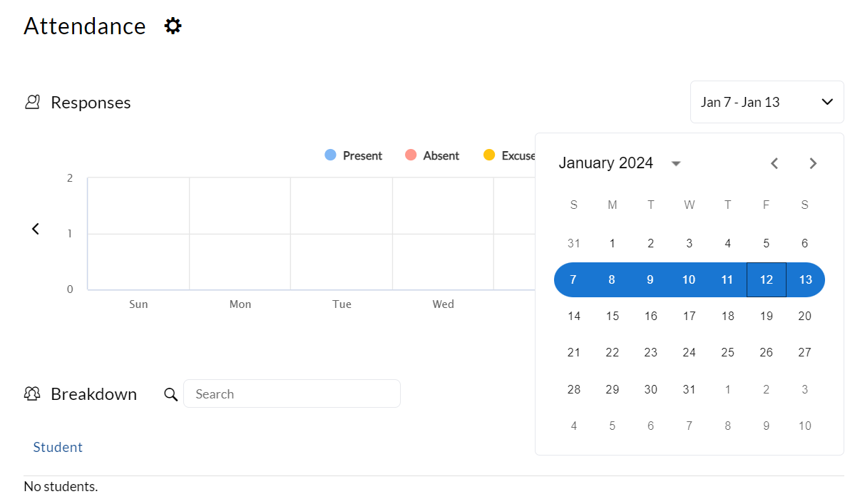Click the search magnifier icon
This screenshot has height=504, width=850.
click(171, 394)
